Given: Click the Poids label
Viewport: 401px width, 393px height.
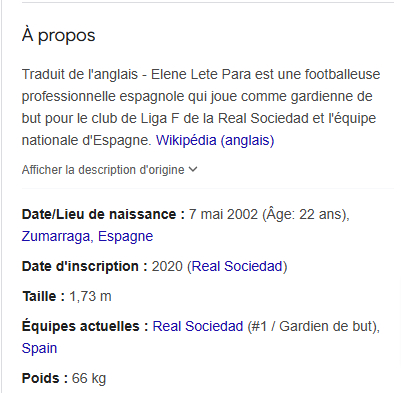Looking at the screenshot, I should [x=45, y=378].
